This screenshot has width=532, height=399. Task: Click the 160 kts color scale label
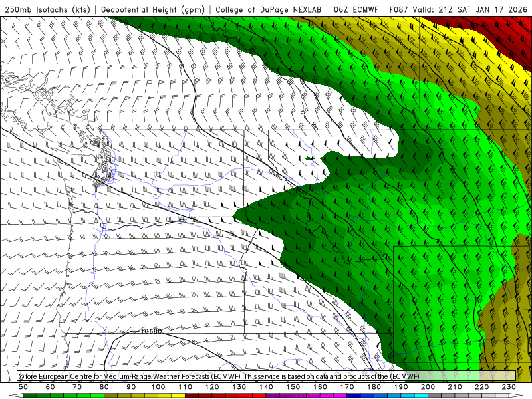point(320,387)
